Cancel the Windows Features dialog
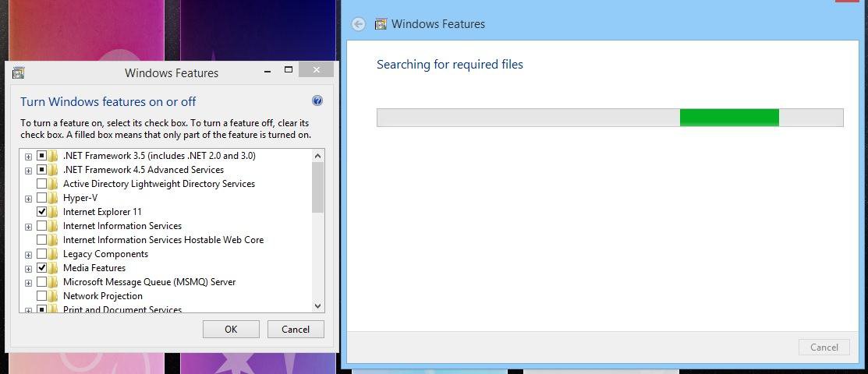 click(296, 330)
